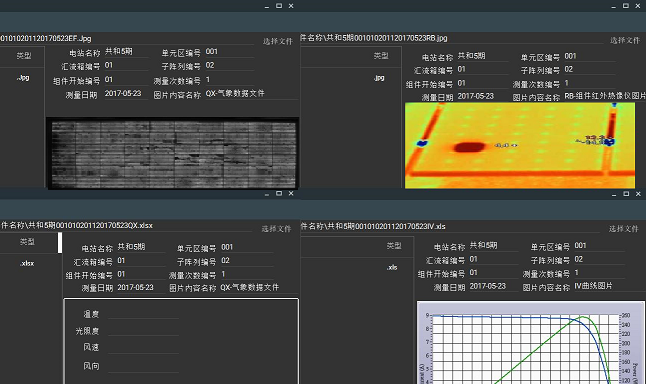Screen dimensions: 646x384
Task: Click the file path field ending in RB.jpg
Action: tap(452, 38)
